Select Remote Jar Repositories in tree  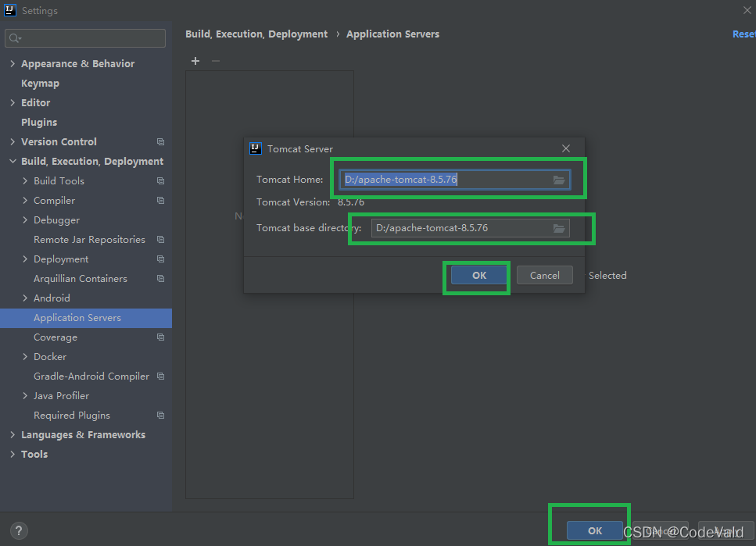pos(89,240)
